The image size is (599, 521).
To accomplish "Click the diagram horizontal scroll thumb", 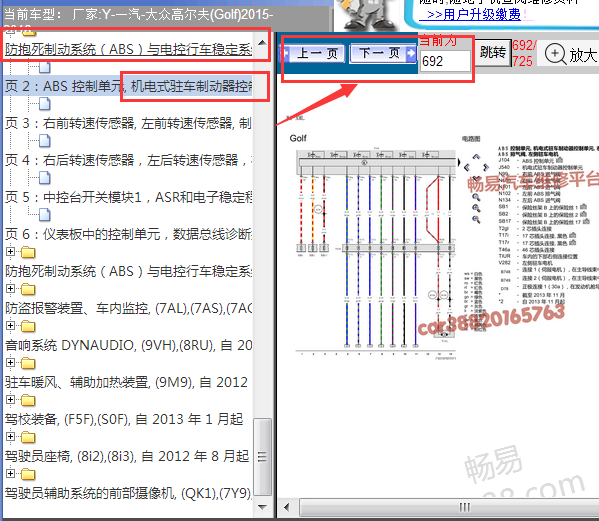I will 450,508.
